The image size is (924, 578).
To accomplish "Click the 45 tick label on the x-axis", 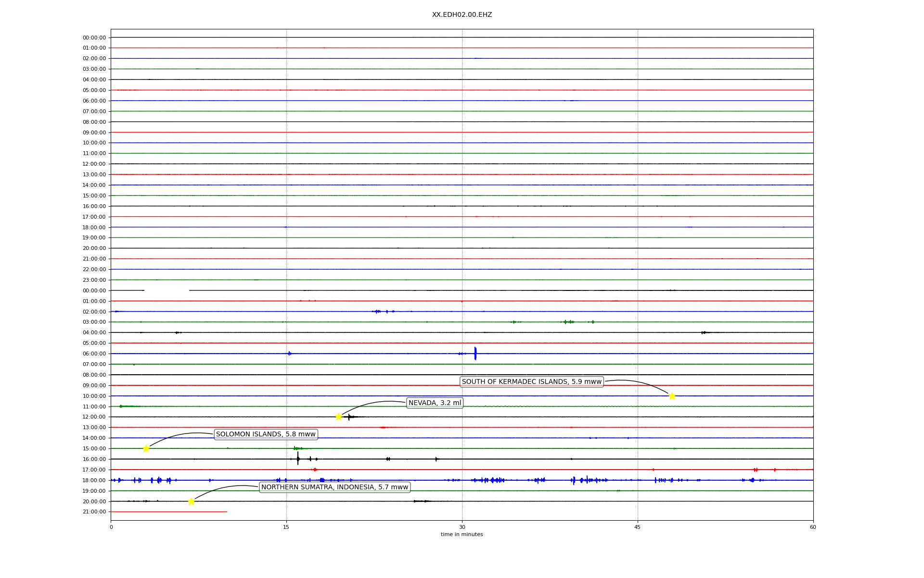I will (638, 527).
